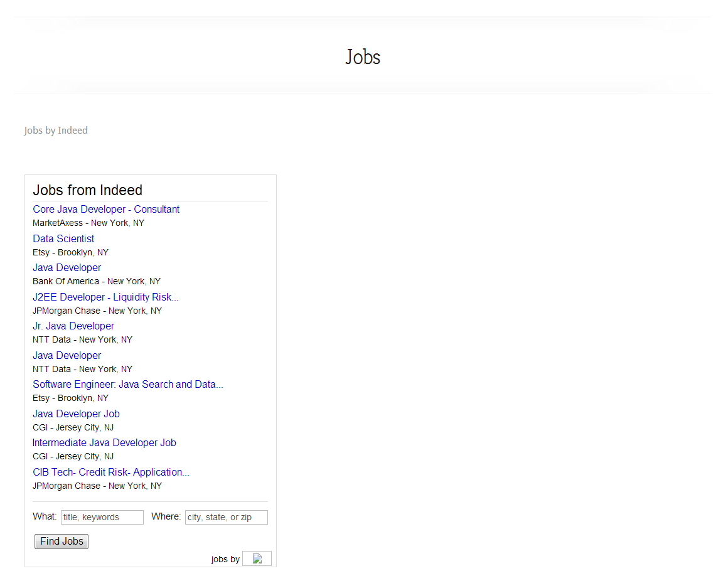Open the Java Developer Job at CGI
Viewport: 728px width, 571px height.
pos(76,414)
